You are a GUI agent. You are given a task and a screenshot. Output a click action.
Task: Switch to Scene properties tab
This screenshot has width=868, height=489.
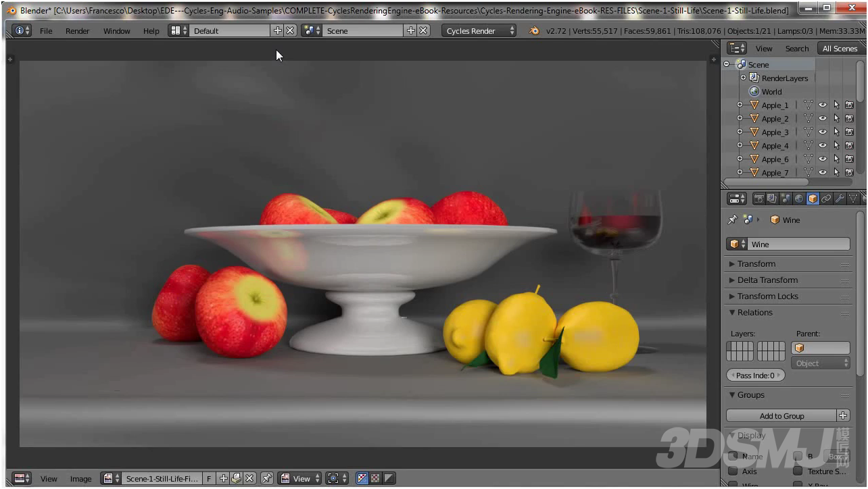[x=786, y=199]
